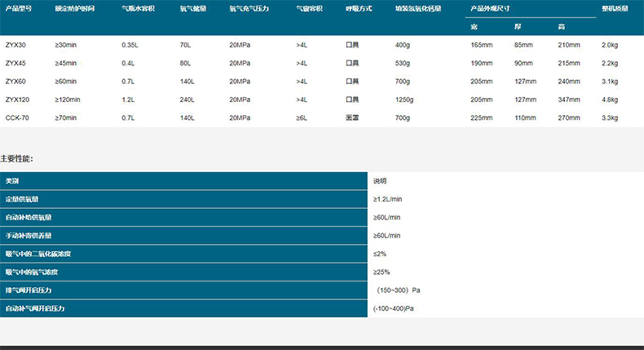Click the 整机质量 column header
The width and height of the screenshot is (644, 350).
(615, 7)
